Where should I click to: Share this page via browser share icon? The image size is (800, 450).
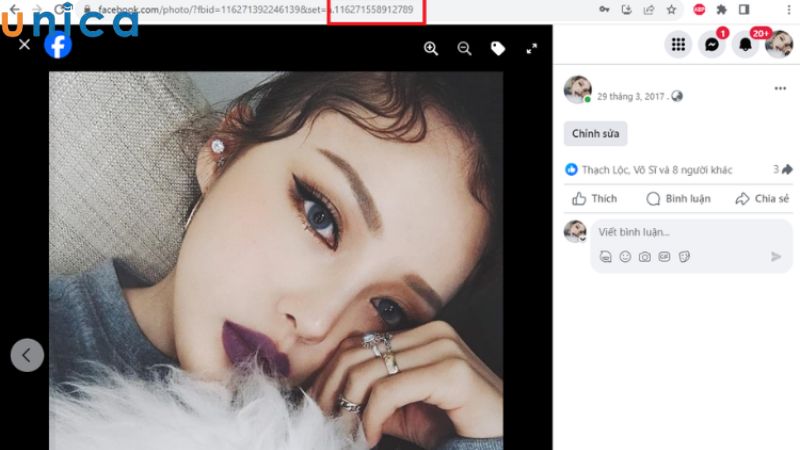(649, 10)
